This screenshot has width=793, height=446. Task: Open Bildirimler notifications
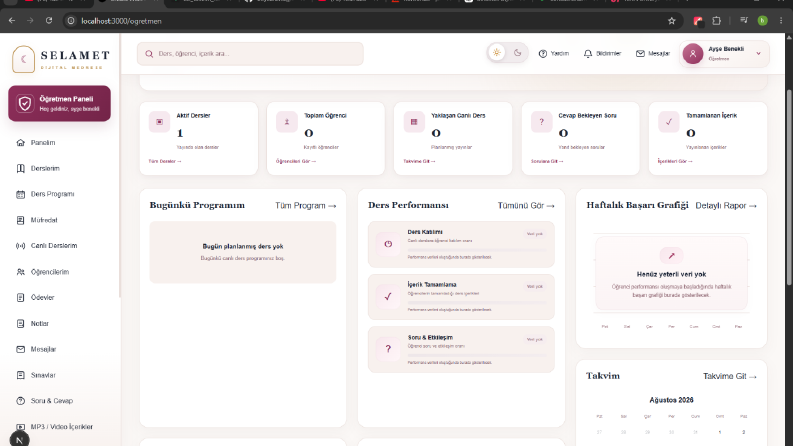tap(602, 54)
